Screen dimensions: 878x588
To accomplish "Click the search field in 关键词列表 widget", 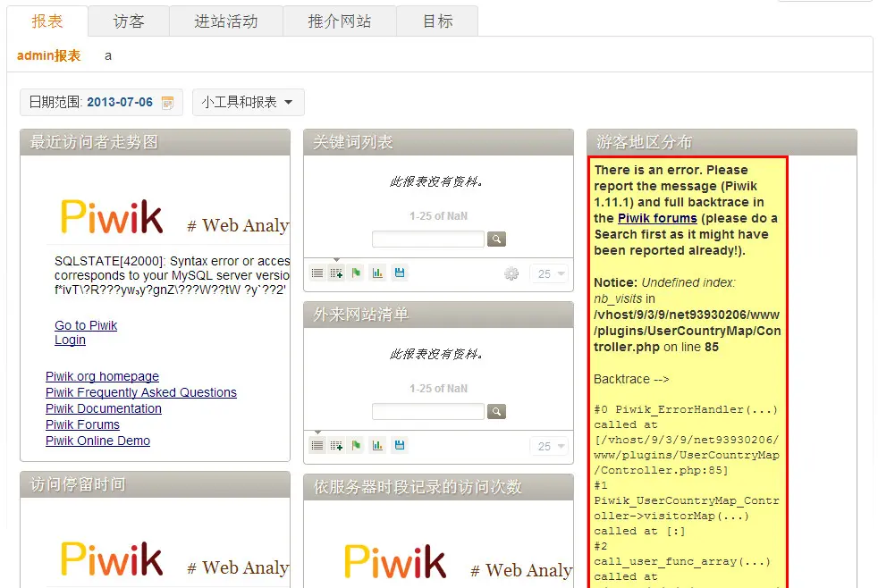I will click(x=427, y=239).
